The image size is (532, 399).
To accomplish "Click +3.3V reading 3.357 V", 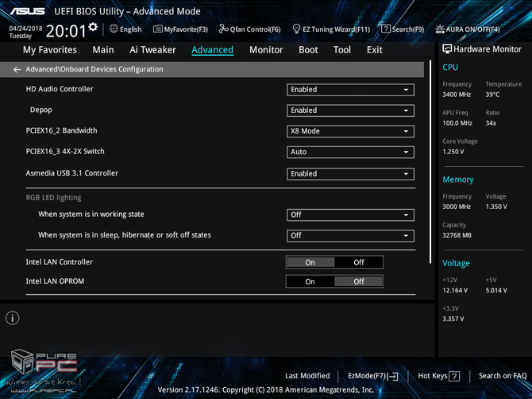I will (453, 319).
